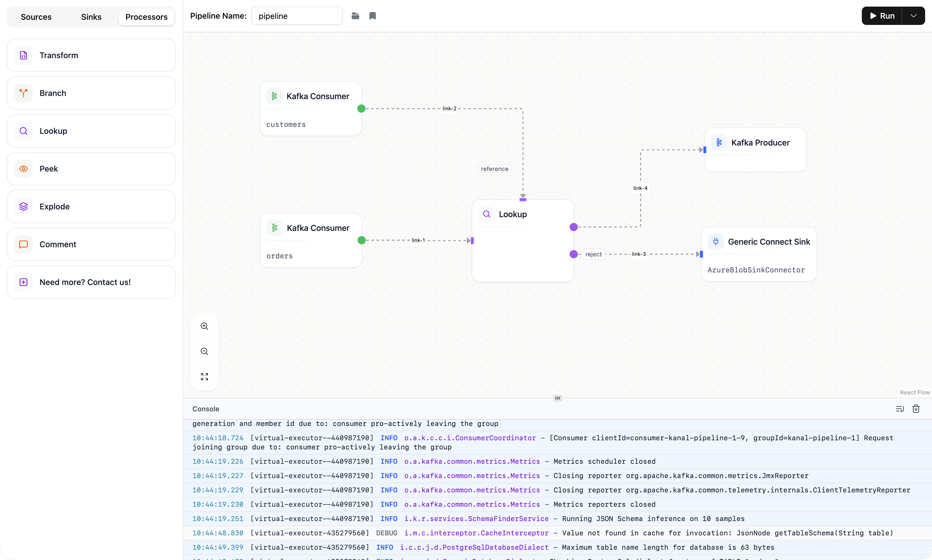
Task: Click the Pipeline Name input field
Action: [296, 16]
